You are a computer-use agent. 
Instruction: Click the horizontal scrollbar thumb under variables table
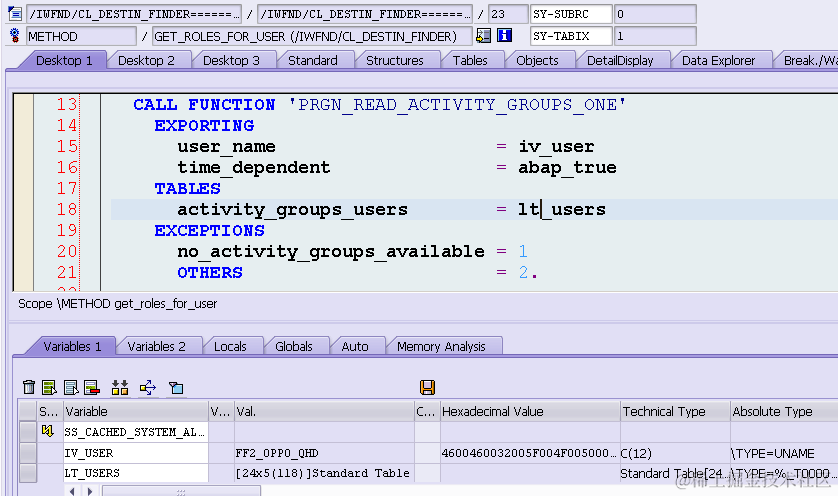click(x=181, y=491)
